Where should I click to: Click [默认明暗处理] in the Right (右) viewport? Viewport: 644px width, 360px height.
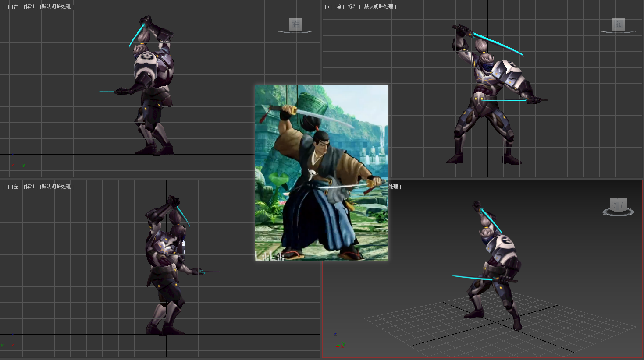57,7
